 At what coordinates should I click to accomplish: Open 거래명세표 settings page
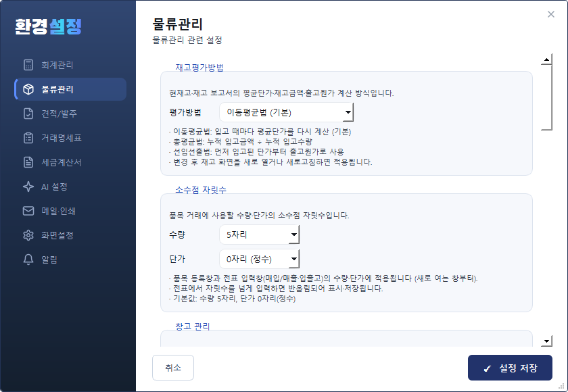click(70, 138)
